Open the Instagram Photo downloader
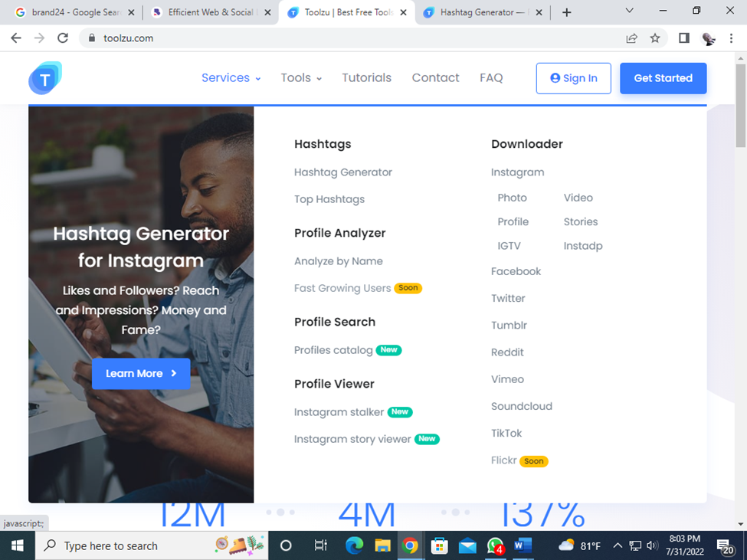 [512, 198]
